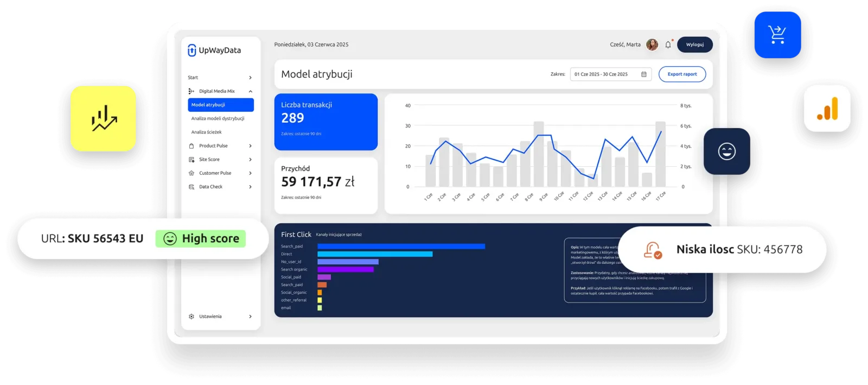Select the Model atrybucji menu item

coord(221,105)
